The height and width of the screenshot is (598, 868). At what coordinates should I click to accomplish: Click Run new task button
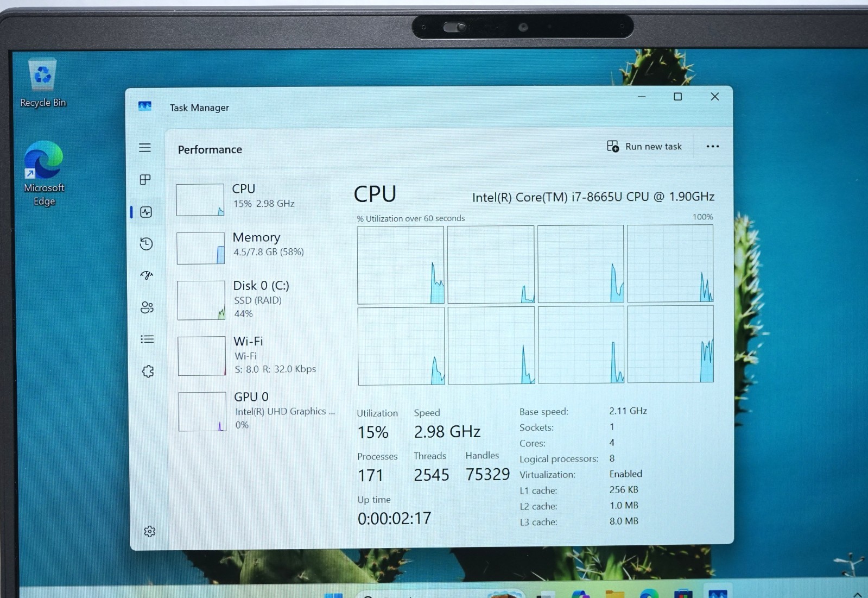[644, 146]
